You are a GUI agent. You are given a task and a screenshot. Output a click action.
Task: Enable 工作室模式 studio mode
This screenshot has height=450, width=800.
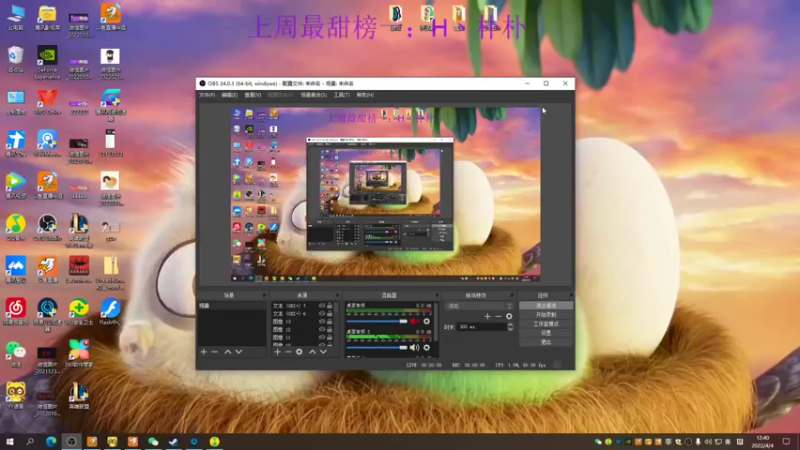tap(546, 324)
